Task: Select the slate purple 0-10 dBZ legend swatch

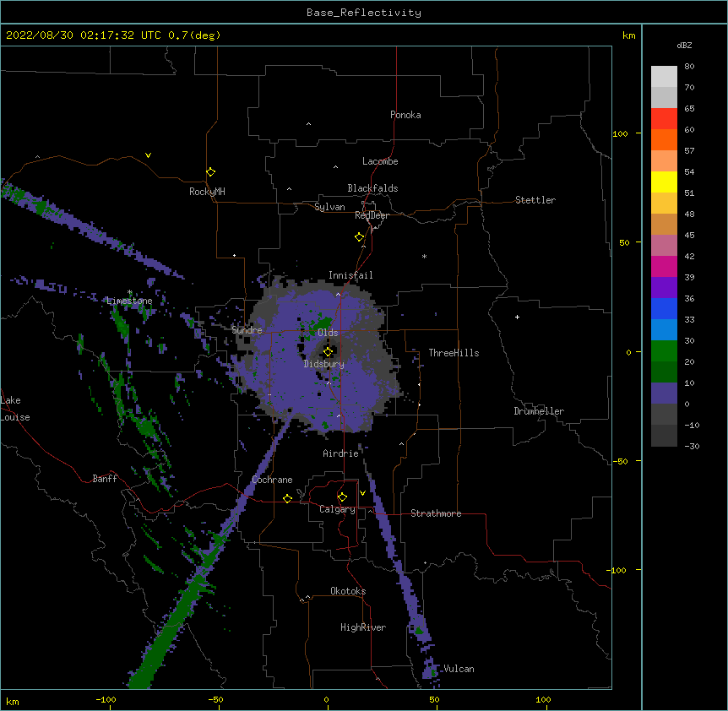Action: (664, 393)
